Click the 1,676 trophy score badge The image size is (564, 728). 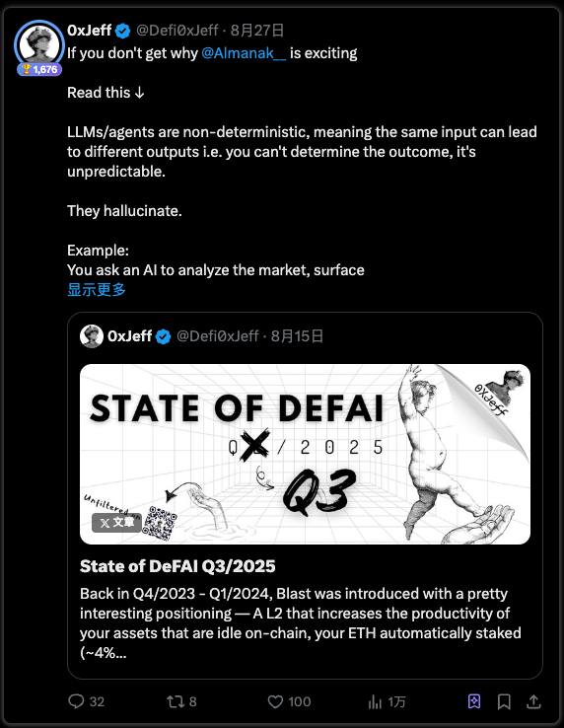[x=39, y=70]
